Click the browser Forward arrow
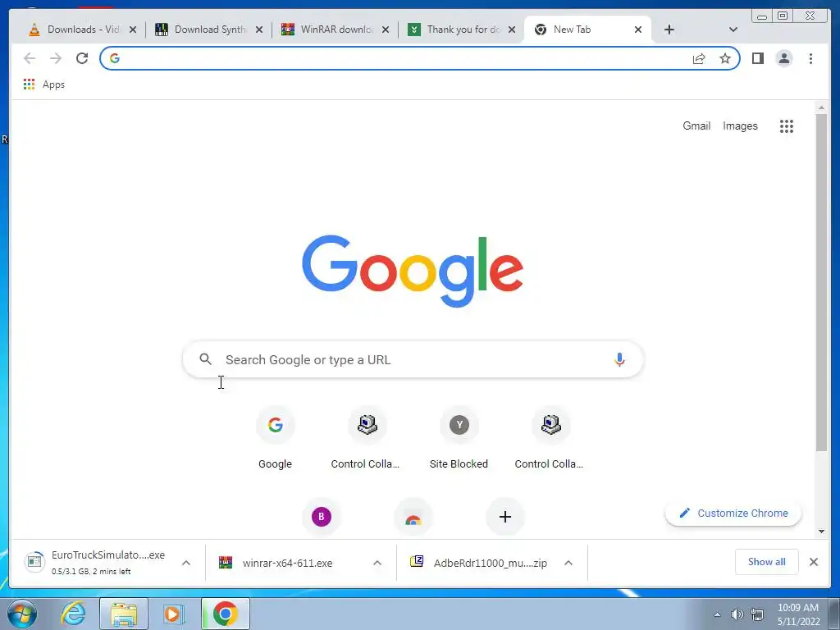This screenshot has height=630, width=840. (56, 58)
